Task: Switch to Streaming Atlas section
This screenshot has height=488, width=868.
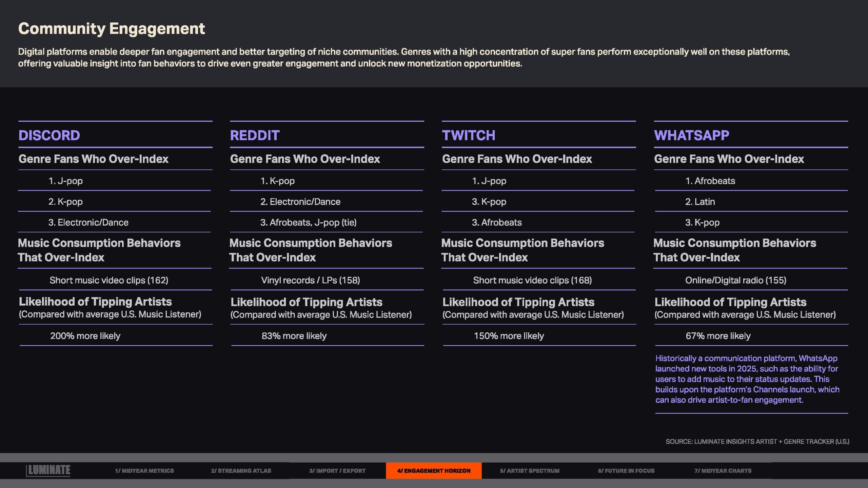Action: tap(241, 471)
